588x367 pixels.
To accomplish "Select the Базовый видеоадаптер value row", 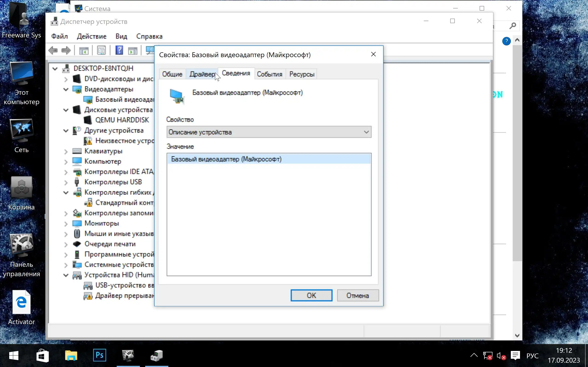I will [x=226, y=159].
